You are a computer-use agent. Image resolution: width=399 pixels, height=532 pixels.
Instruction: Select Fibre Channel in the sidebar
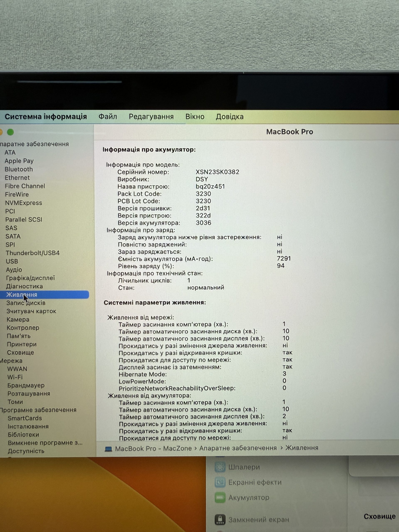(x=25, y=186)
